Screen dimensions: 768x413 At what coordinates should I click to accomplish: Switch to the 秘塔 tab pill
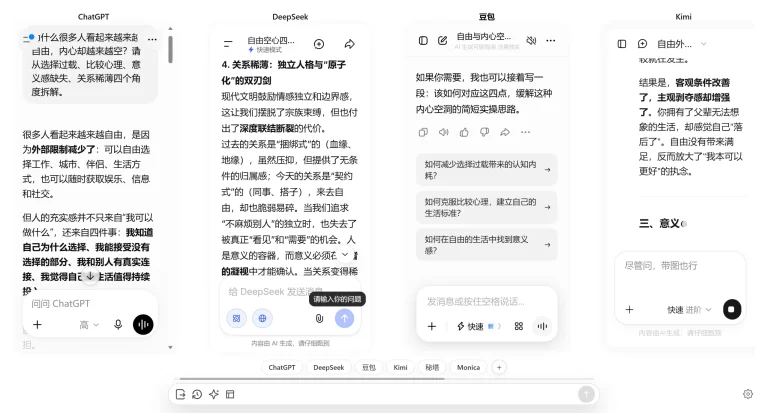432,367
